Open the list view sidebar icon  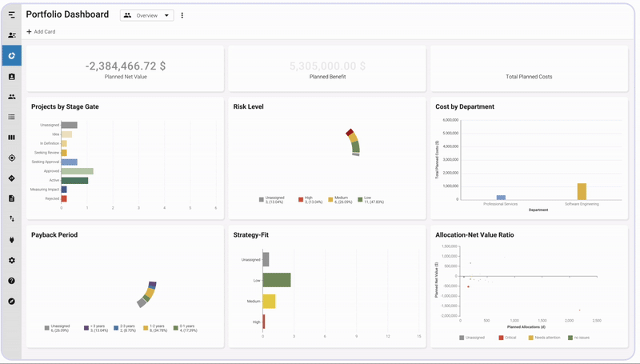tap(11, 117)
